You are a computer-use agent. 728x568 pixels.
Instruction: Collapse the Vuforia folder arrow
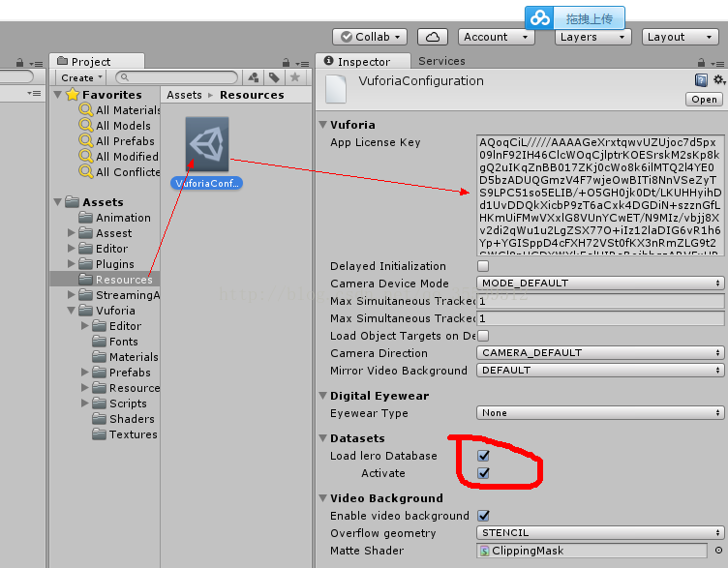click(72, 310)
